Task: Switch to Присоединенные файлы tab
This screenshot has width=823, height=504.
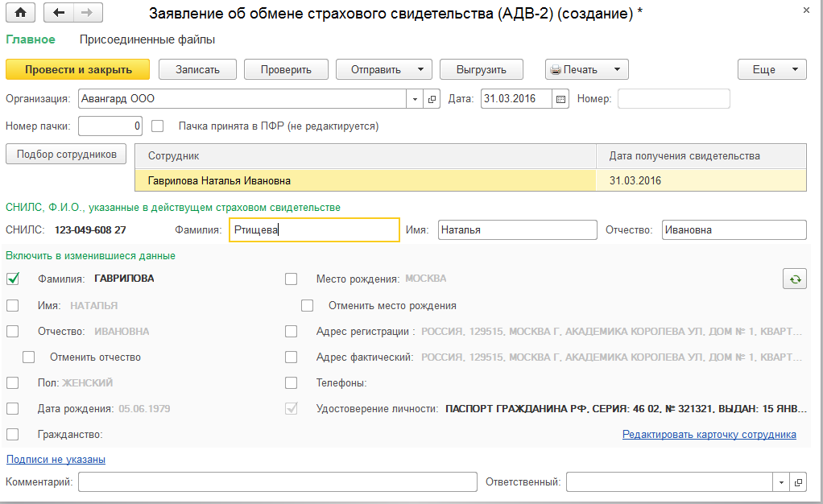Action: click(147, 39)
